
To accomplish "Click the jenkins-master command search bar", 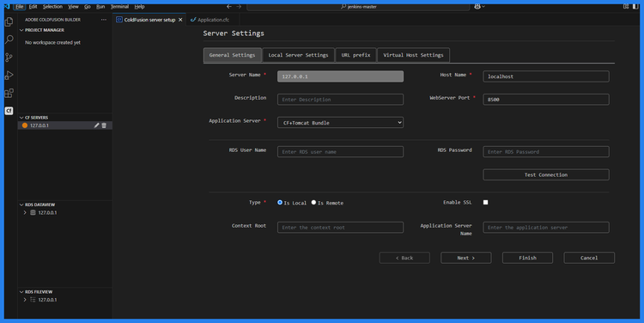I will click(x=358, y=7).
